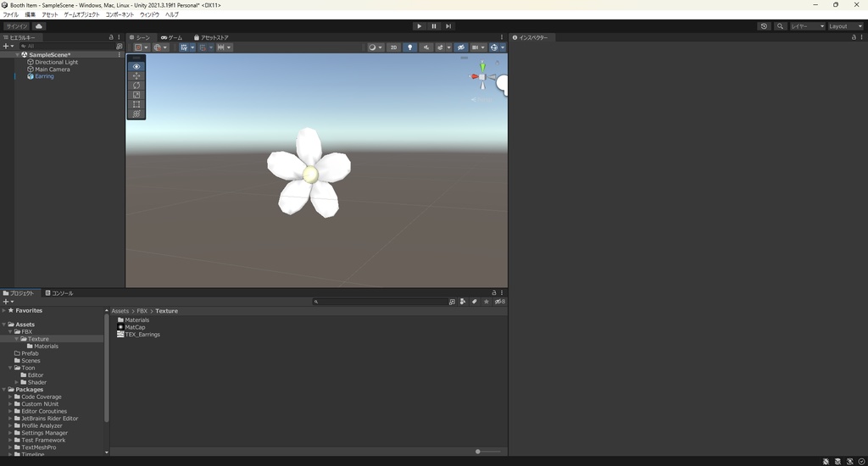Open Project panel search scope icon

click(x=453, y=302)
